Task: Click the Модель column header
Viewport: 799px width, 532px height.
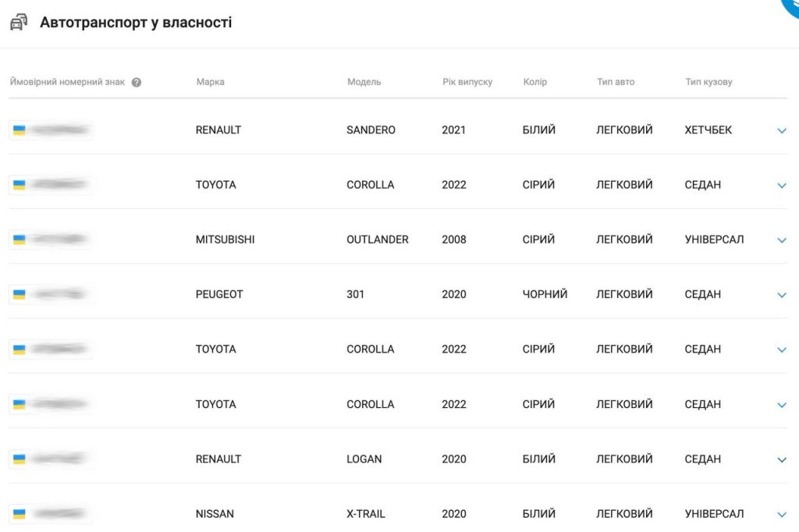Action: [x=364, y=82]
